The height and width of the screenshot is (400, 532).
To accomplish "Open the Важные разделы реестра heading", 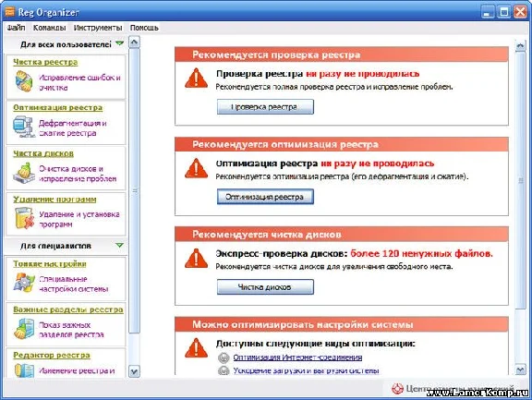I will tap(68, 309).
